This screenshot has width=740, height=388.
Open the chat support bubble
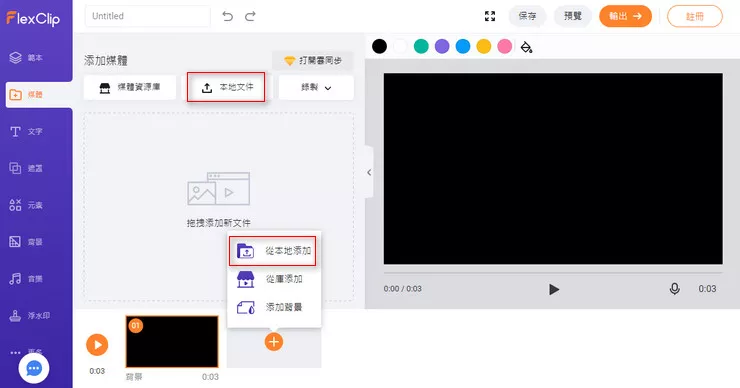(x=34, y=369)
